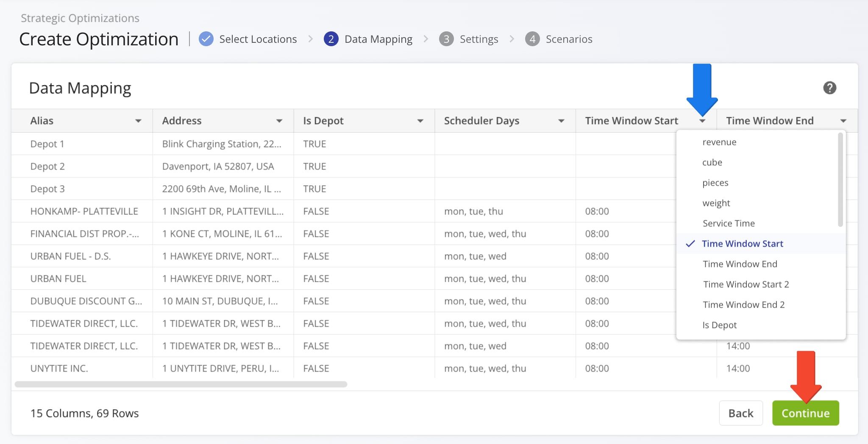The height and width of the screenshot is (444, 868).
Task: Click the numbered circle for Settings step
Action: pyautogui.click(x=447, y=39)
